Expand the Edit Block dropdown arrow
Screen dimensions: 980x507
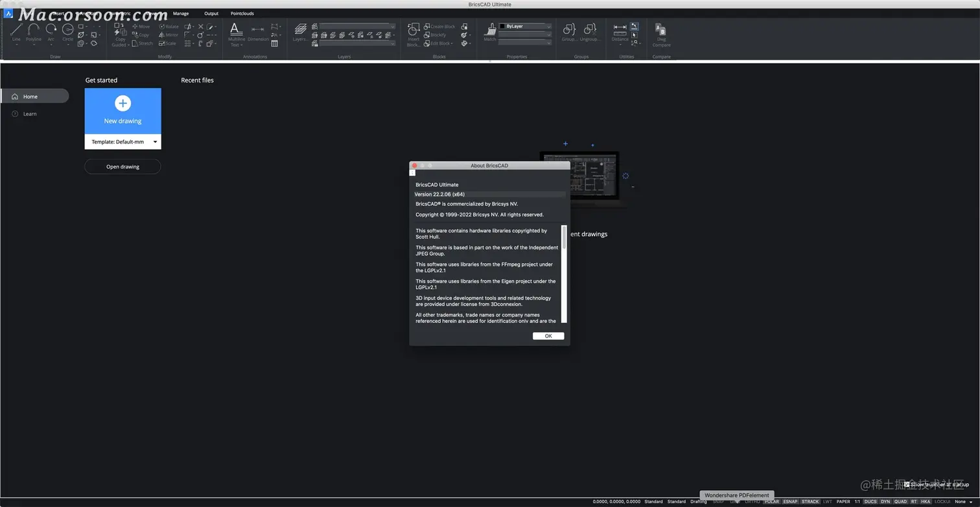[x=451, y=43]
